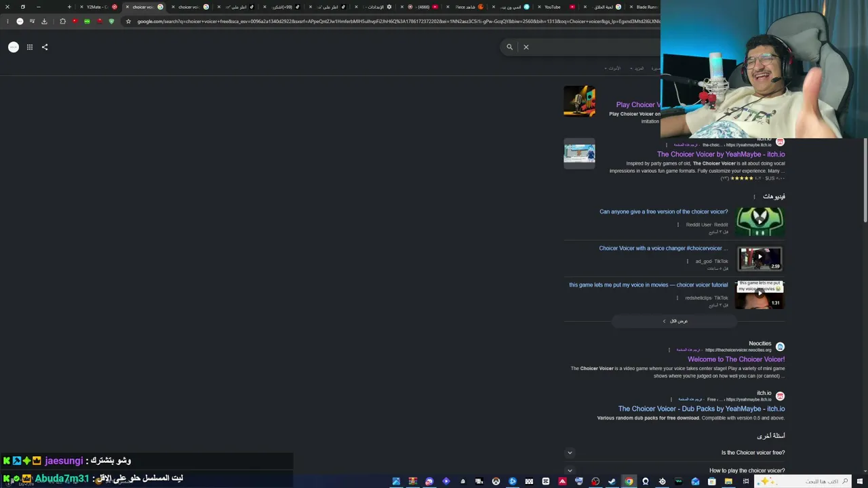Open options for the Dub Packs result

(x=671, y=399)
